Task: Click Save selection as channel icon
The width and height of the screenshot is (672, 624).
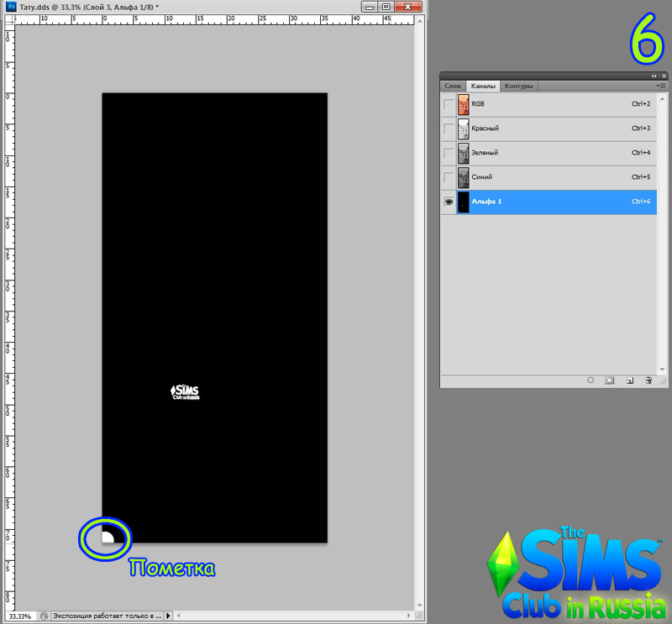Action: point(610,380)
